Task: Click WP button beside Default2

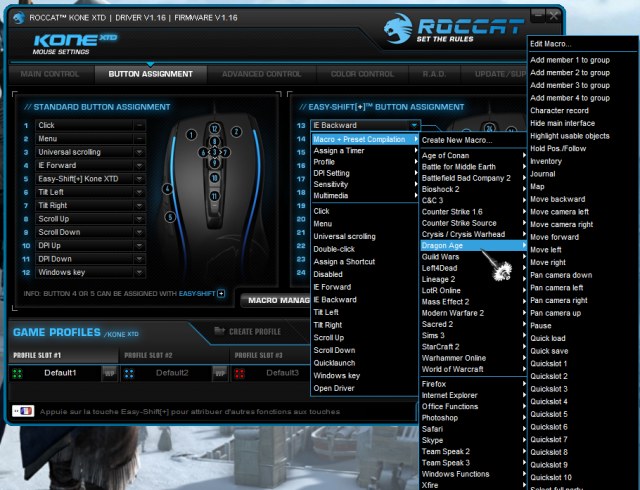Action: tap(220, 373)
